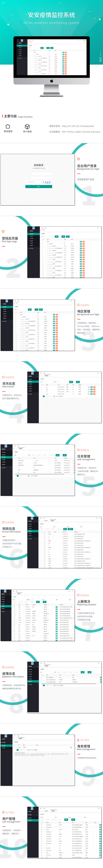Click the captcha image in login form
The width and height of the screenshot is (103, 868).
click(47, 182)
